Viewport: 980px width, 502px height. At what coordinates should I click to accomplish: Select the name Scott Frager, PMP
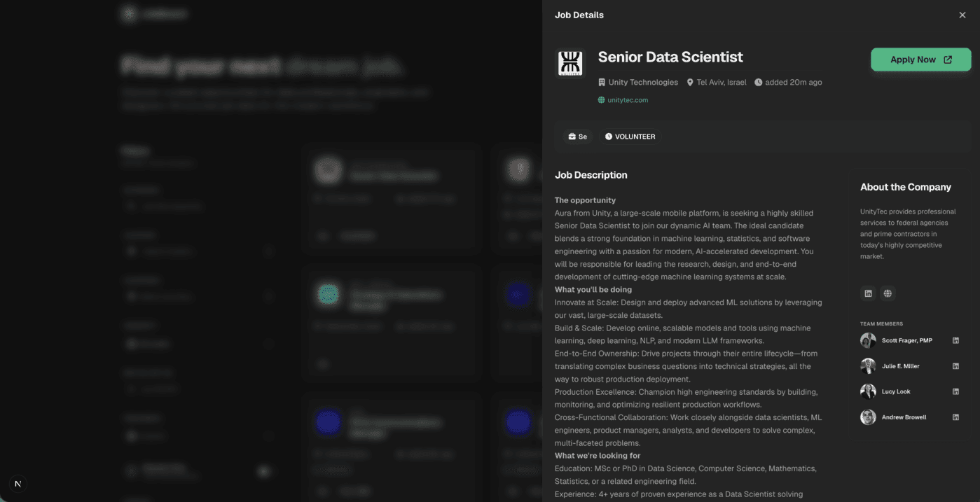point(907,340)
